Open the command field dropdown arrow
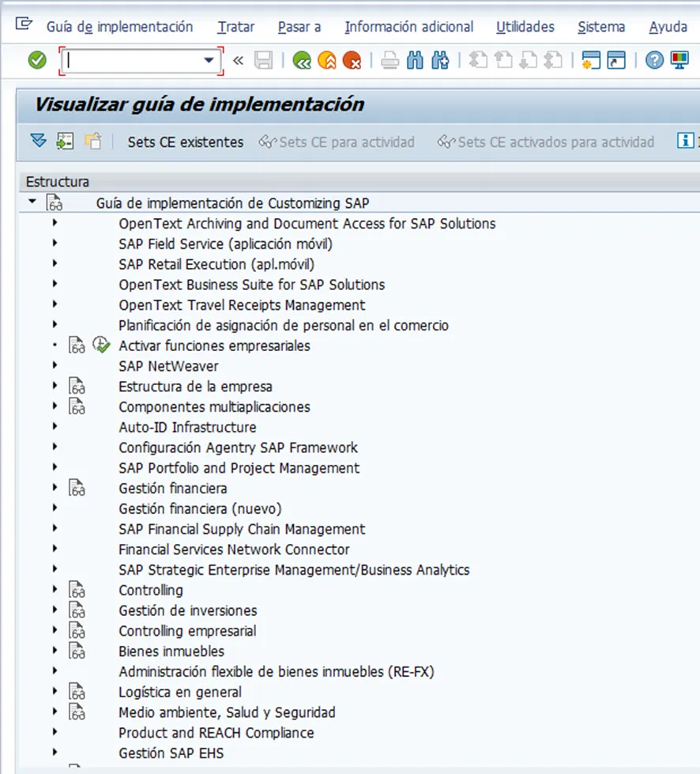 click(x=209, y=60)
